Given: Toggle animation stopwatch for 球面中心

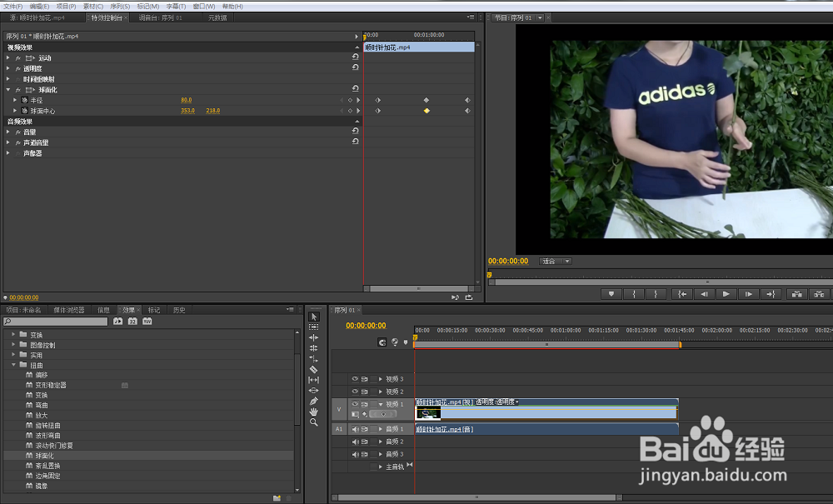Looking at the screenshot, I should (x=24, y=111).
